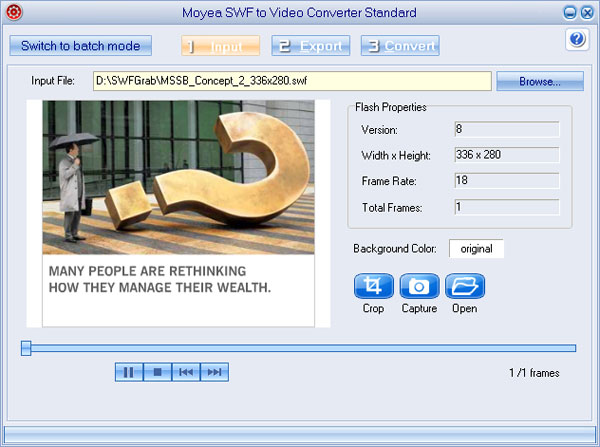
Task: Click the Version value field
Action: click(x=507, y=129)
